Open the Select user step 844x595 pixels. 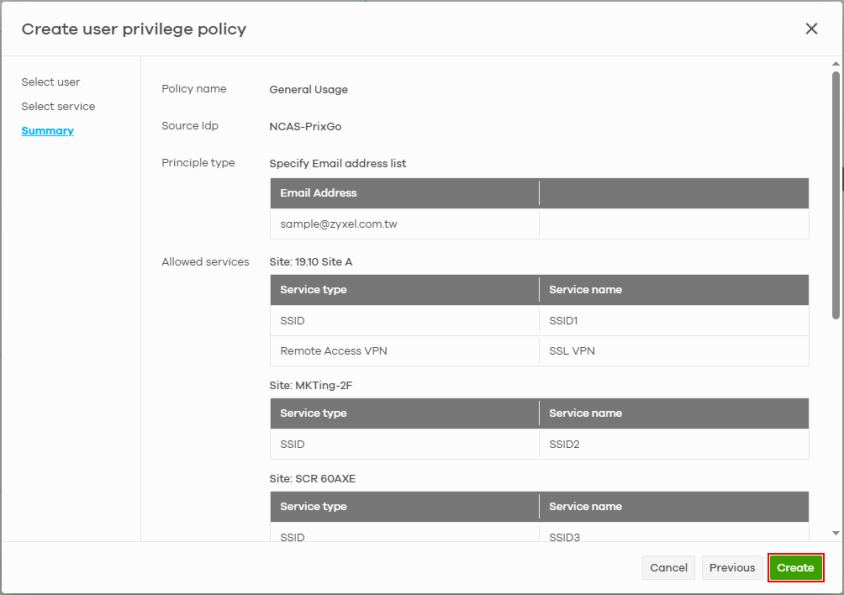[51, 82]
